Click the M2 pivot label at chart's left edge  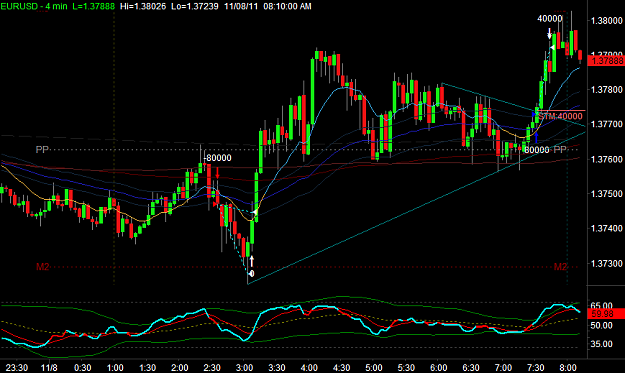[x=43, y=267]
